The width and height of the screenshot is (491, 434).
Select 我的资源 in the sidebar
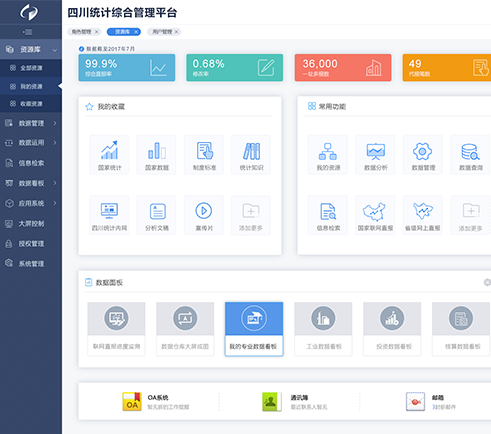(x=31, y=86)
